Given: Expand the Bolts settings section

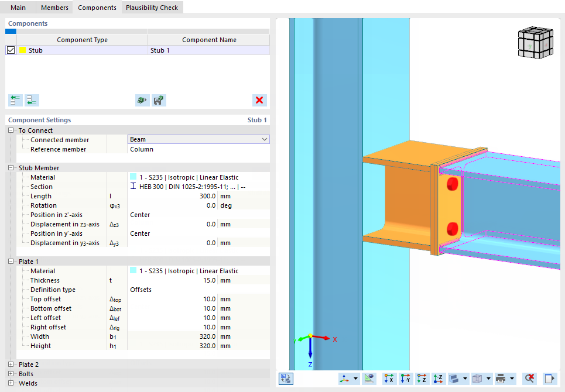Looking at the screenshot, I should pos(10,373).
